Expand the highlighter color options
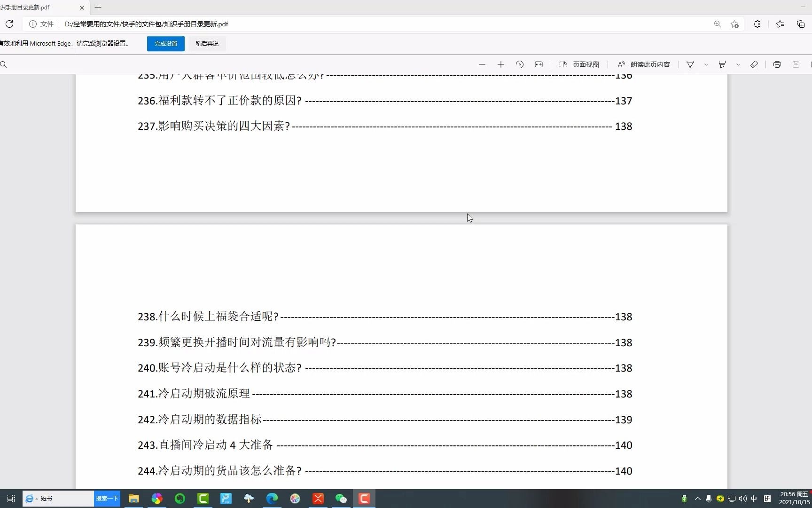Viewport: 812px width, 508px height. click(738, 64)
